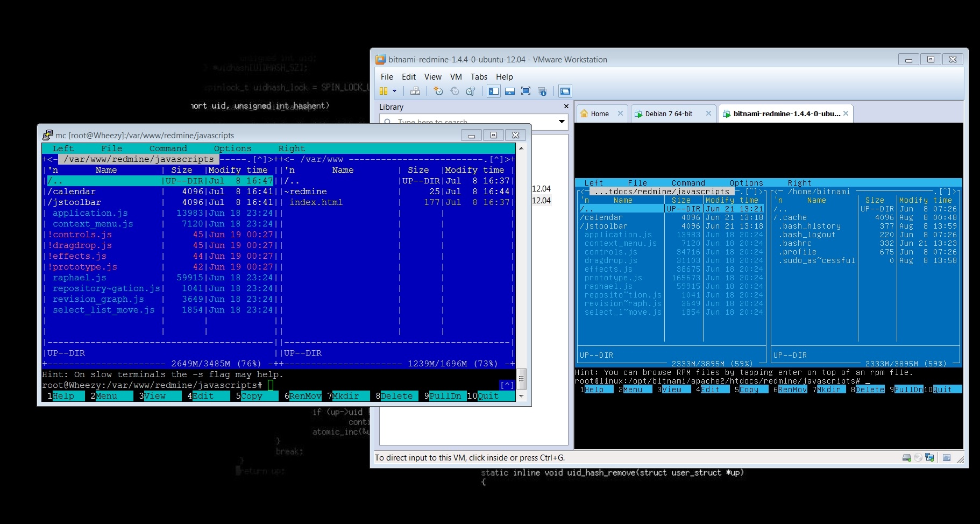Expand the library search dropdown arrow
The height and width of the screenshot is (524, 980).
[562, 122]
